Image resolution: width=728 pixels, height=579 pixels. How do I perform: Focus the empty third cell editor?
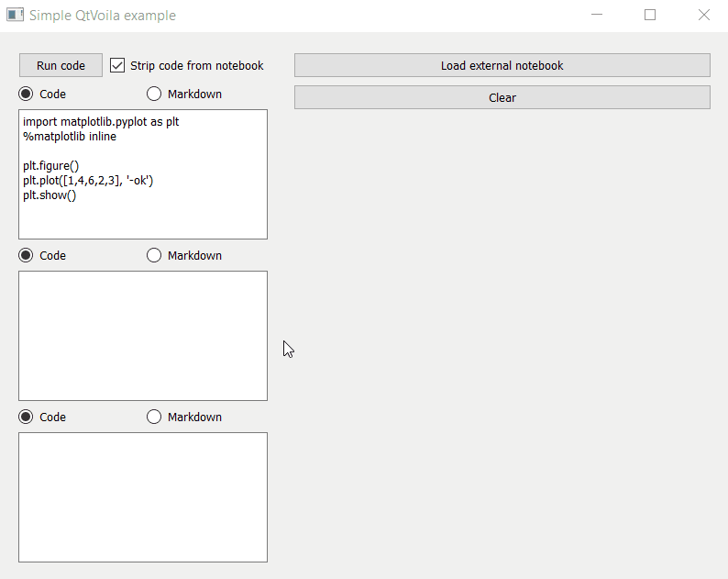[143, 497]
